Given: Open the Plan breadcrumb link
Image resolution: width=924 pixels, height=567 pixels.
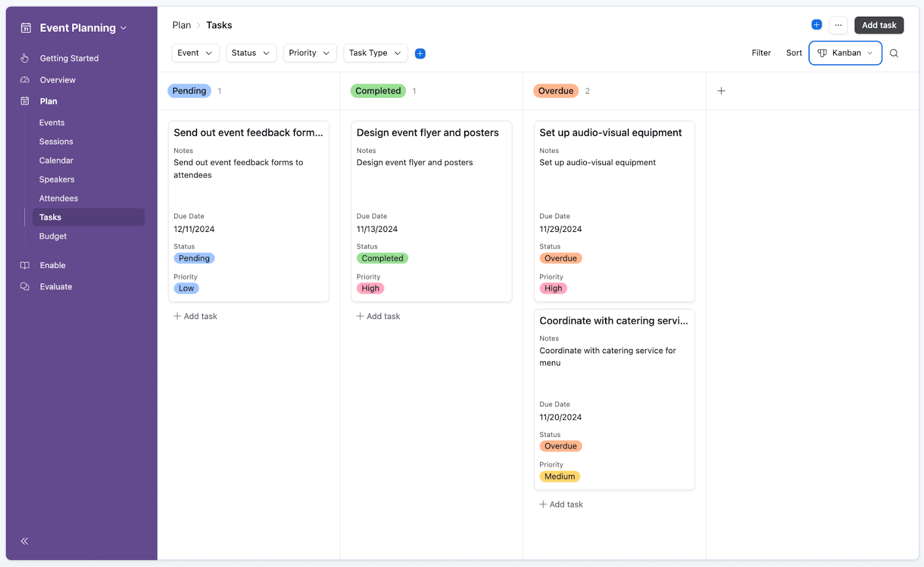Looking at the screenshot, I should [x=181, y=25].
